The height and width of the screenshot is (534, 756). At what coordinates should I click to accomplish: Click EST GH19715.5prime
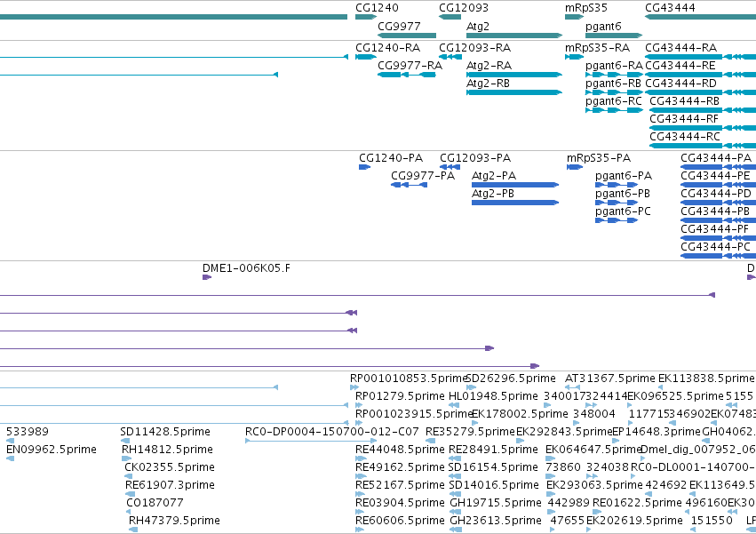tap(456, 511)
